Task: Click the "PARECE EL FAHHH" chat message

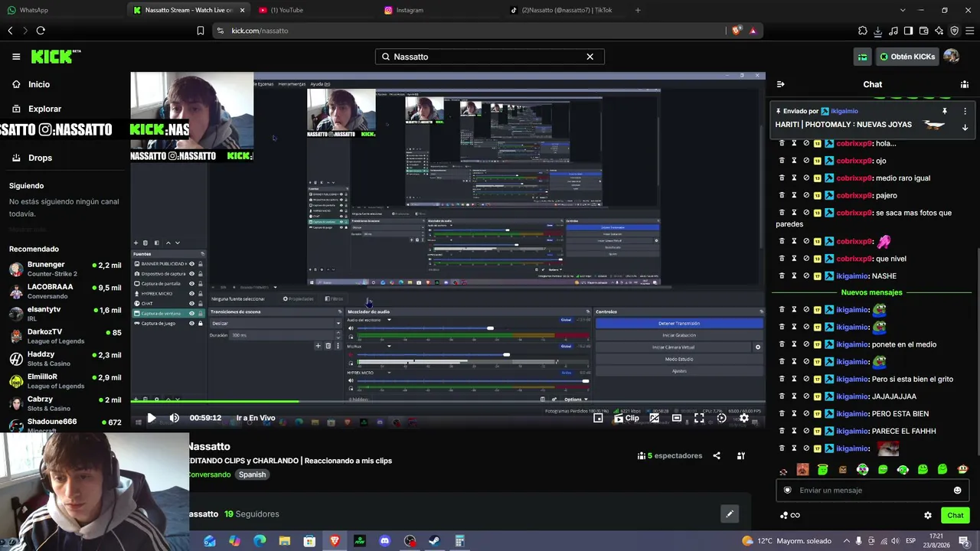Action: (903, 431)
